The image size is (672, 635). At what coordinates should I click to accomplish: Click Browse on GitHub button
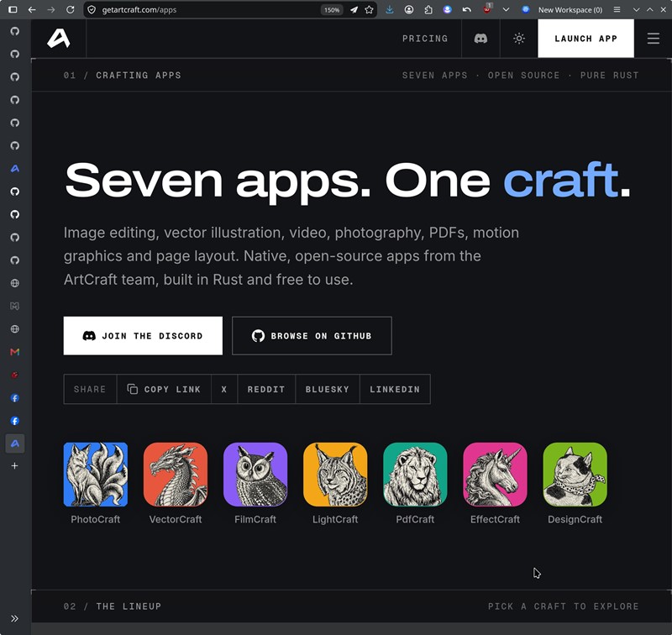(312, 335)
